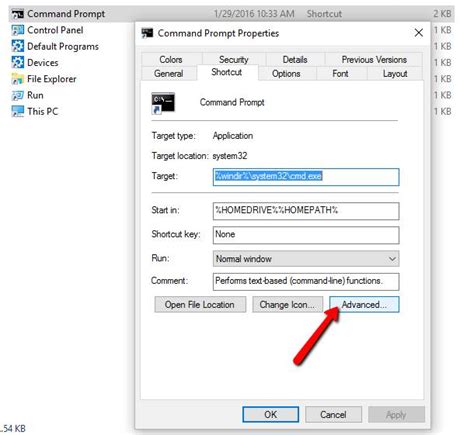Click the Command Prompt Properties title bar icon

(147, 33)
